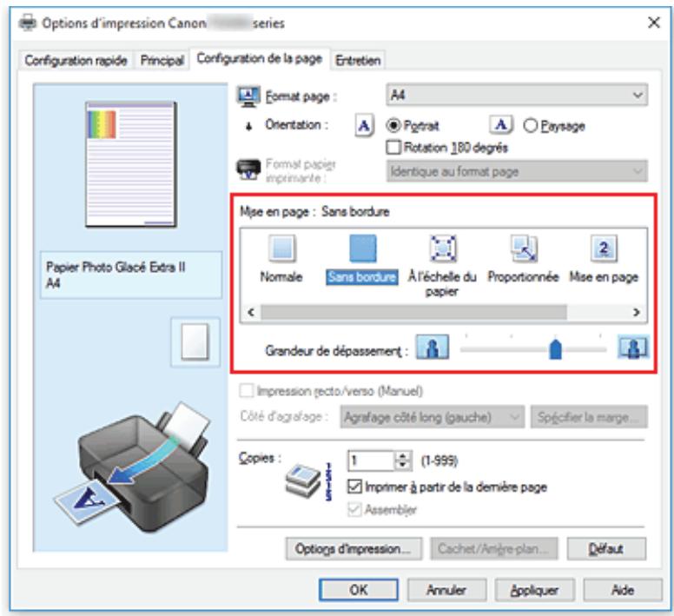
Task: Click the Copies number input field
Action: (x=371, y=460)
